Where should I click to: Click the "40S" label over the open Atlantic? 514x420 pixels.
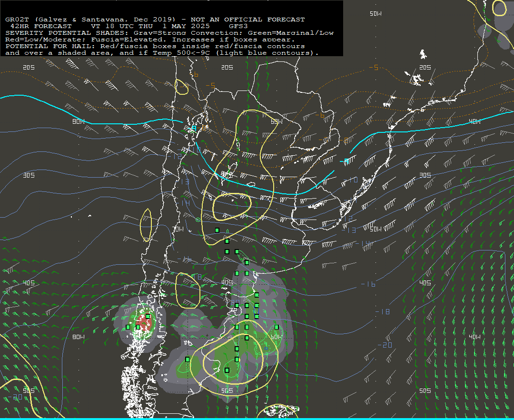tap(425, 283)
